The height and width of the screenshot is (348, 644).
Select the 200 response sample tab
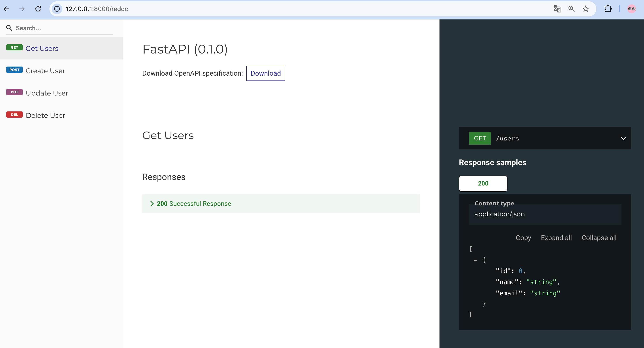pos(483,184)
